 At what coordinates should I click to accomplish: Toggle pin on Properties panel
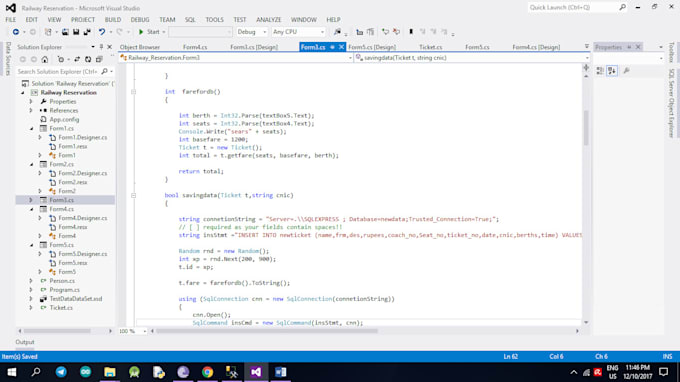pyautogui.click(x=629, y=47)
